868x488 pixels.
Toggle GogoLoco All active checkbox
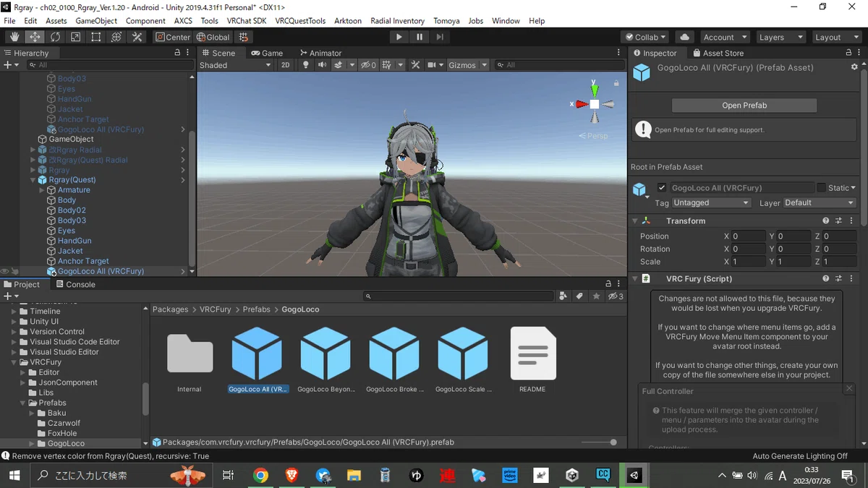coord(661,187)
